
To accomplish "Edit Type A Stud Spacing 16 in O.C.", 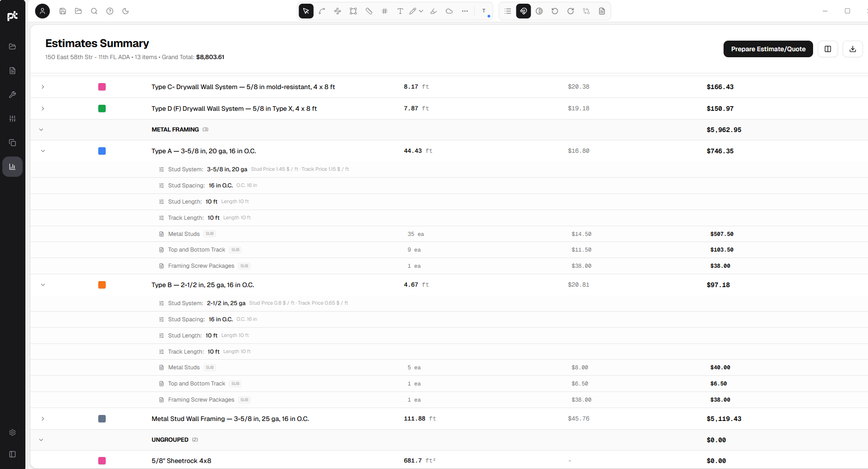I will point(221,186).
